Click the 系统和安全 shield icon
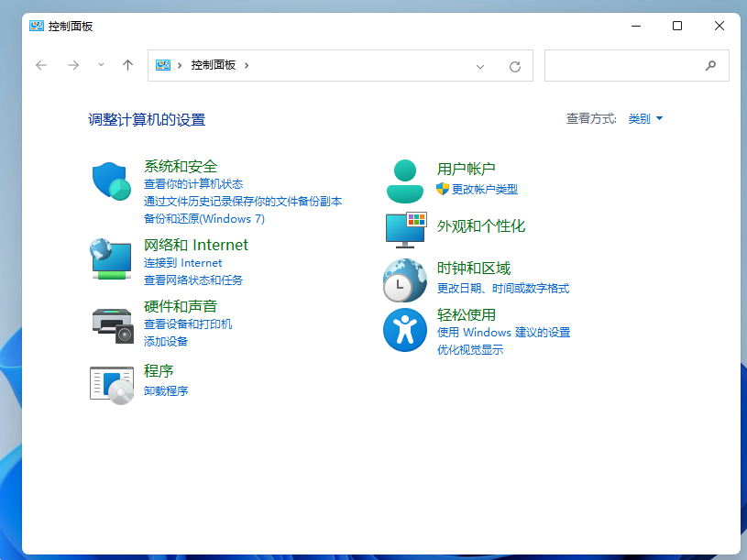Viewport: 747px width, 560px height. click(110, 180)
